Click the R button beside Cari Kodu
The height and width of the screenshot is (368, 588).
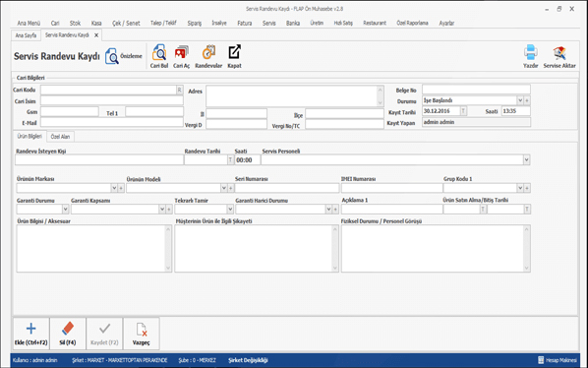click(180, 90)
